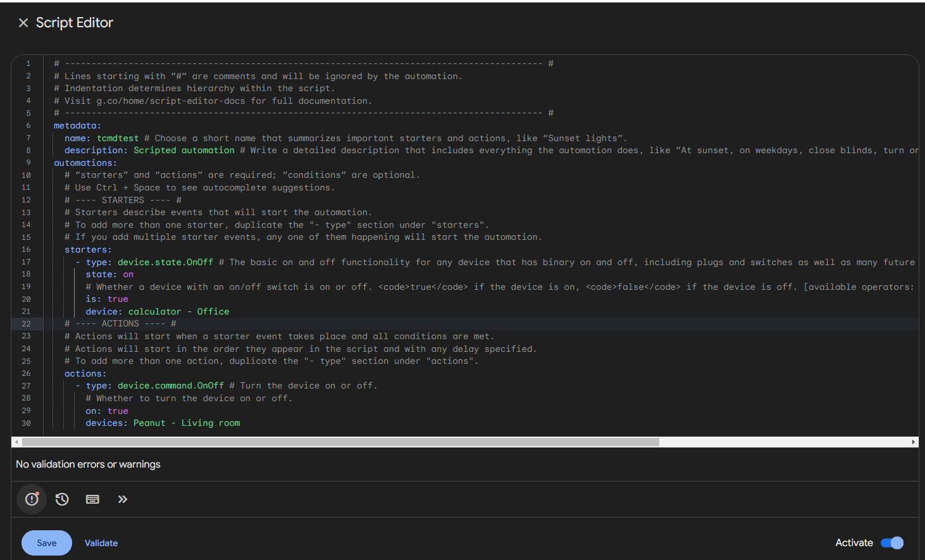Image resolution: width=925 pixels, height=560 pixels.
Task: Click the scrollbar left arrow
Action: pyautogui.click(x=16, y=442)
